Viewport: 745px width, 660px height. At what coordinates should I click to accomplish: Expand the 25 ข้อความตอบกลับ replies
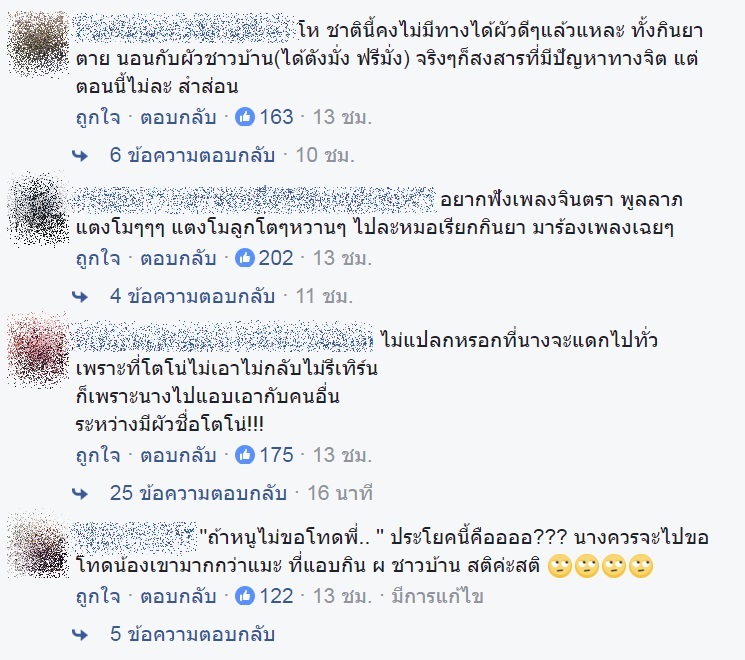(198, 493)
